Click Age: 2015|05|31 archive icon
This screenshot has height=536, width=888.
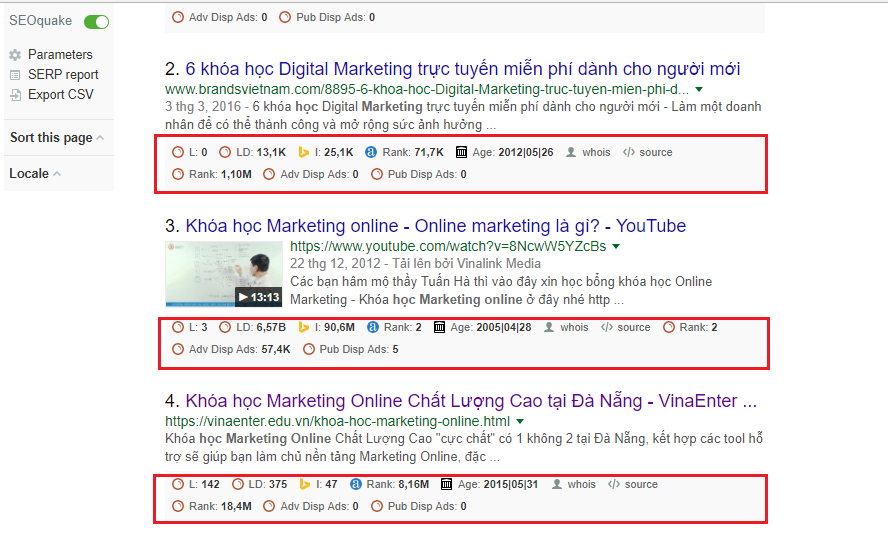tap(446, 484)
